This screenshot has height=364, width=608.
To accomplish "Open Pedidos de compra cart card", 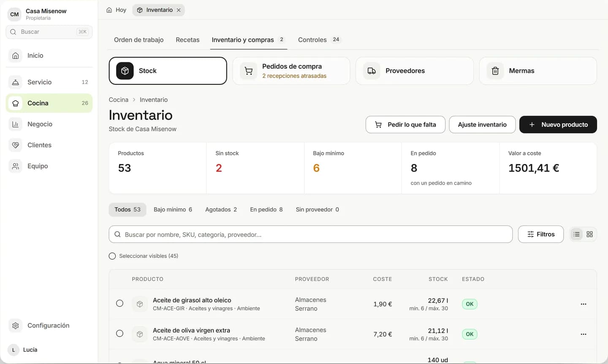I will pos(291,71).
